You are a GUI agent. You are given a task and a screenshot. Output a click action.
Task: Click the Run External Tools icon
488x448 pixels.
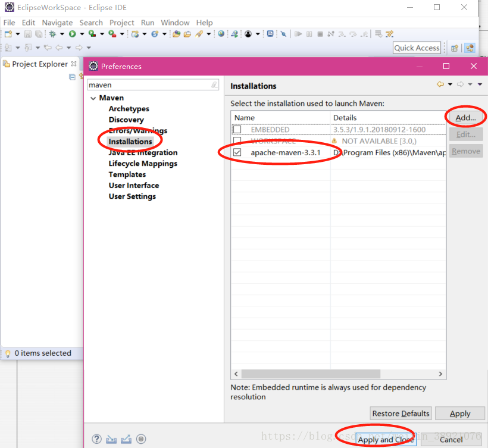[112, 34]
